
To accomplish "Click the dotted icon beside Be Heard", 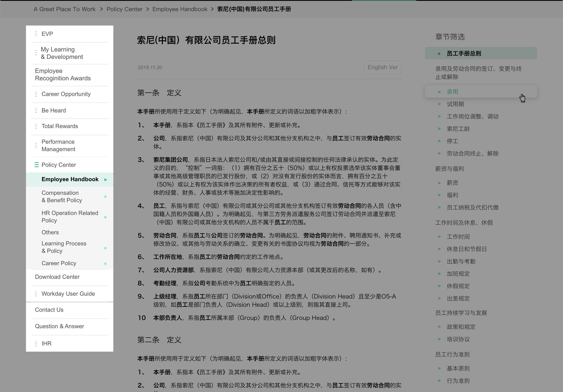I will click(36, 111).
